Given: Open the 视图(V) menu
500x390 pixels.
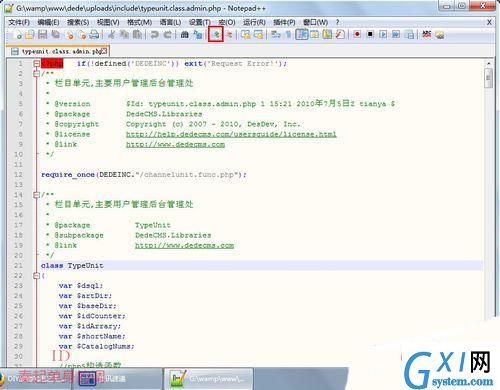Looking at the screenshot, I should [108, 22].
